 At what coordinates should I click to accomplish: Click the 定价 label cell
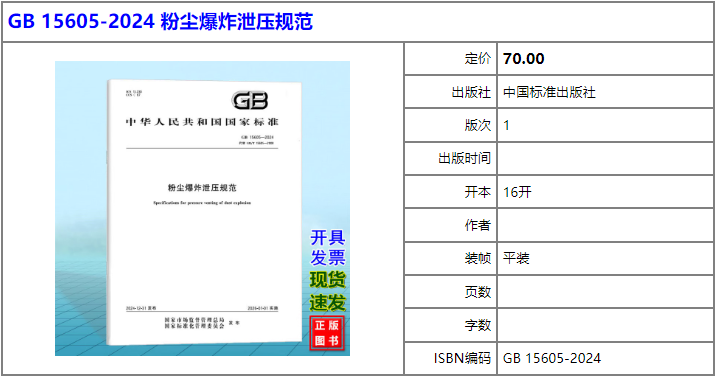click(450, 59)
